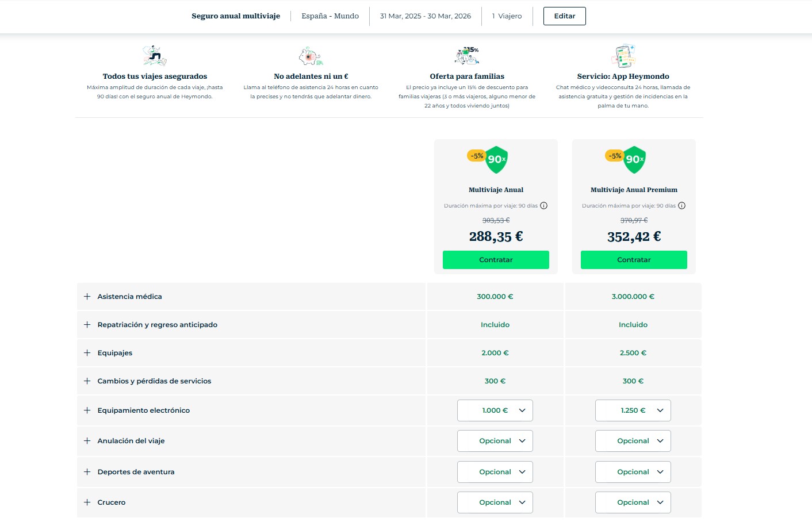
Task: Open the 1.250 € Premium electrónico dropdown
Action: pos(633,410)
